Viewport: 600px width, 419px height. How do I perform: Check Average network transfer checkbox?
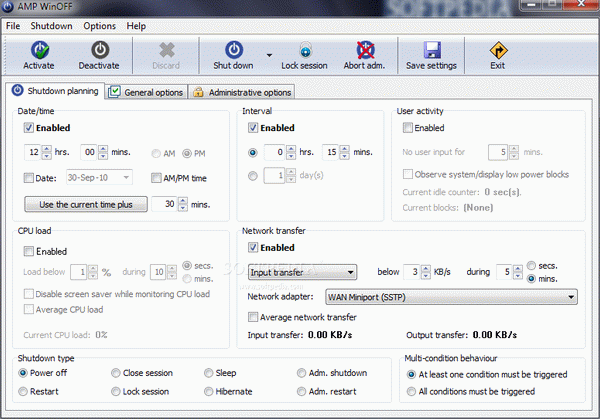[x=253, y=317]
